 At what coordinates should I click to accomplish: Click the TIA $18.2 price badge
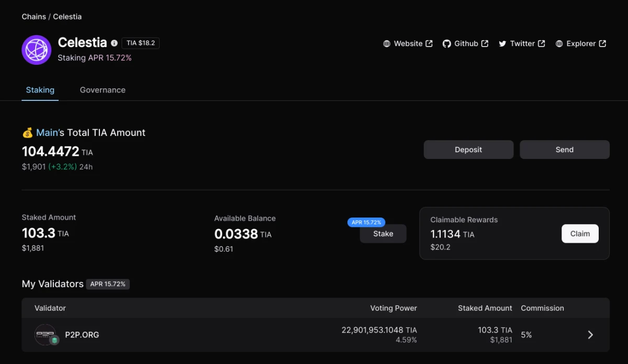pyautogui.click(x=140, y=43)
